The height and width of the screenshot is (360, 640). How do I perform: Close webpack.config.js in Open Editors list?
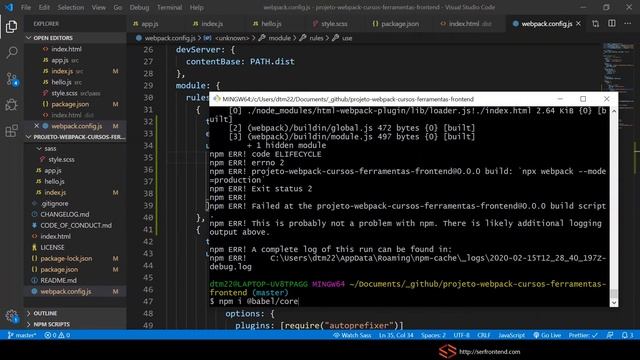[36, 126]
